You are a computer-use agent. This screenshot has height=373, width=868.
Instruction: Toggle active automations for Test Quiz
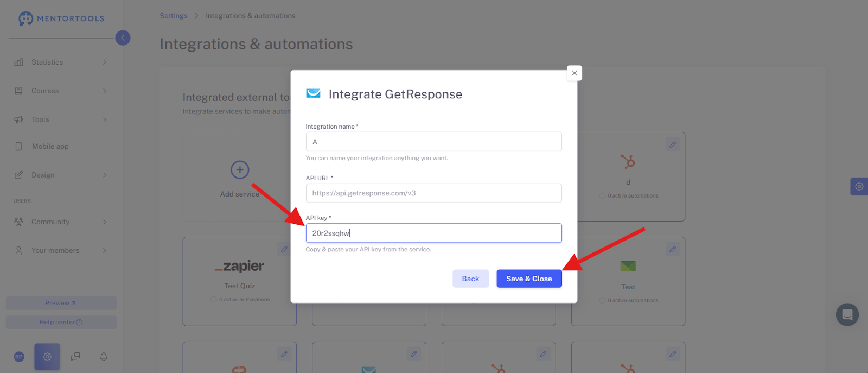214,300
